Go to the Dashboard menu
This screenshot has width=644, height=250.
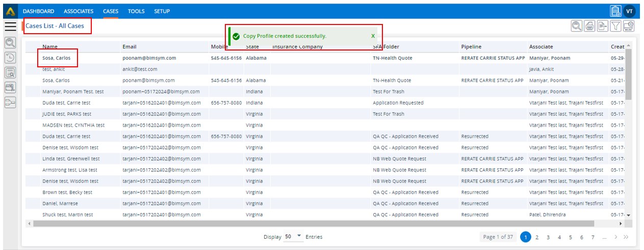point(38,11)
